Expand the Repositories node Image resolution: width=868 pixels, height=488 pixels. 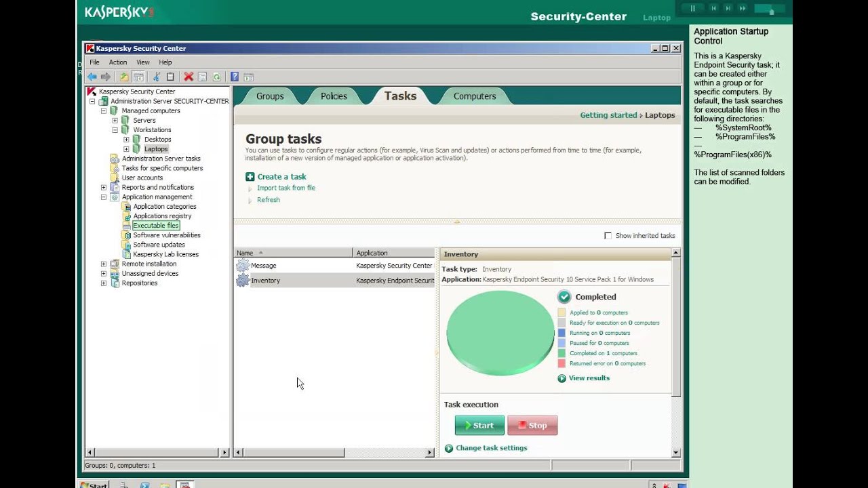pyautogui.click(x=104, y=283)
